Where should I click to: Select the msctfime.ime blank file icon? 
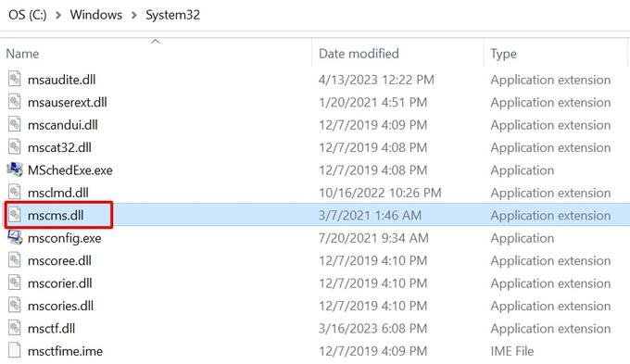click(15, 350)
